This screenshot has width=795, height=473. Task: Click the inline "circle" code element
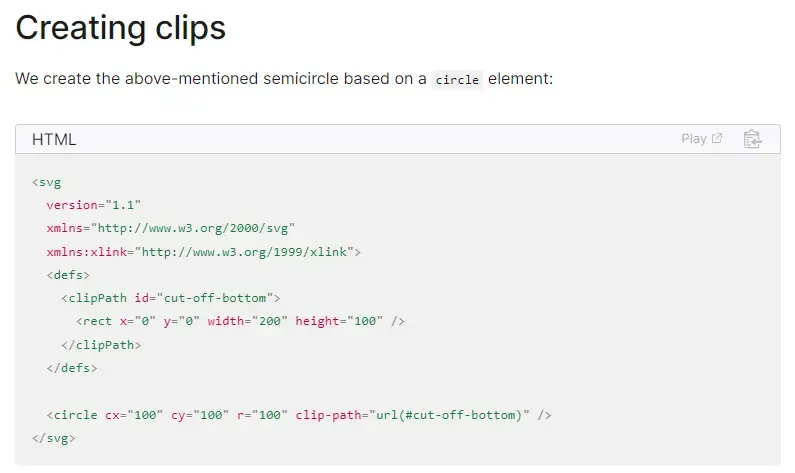click(x=457, y=80)
